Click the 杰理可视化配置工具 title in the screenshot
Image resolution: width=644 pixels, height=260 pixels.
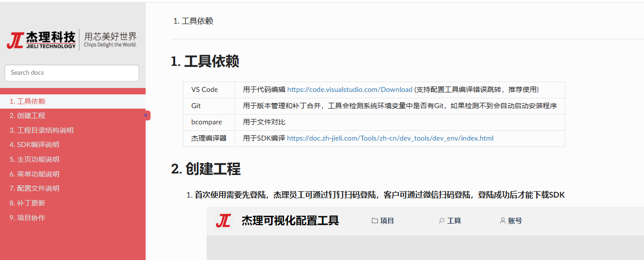click(290, 221)
